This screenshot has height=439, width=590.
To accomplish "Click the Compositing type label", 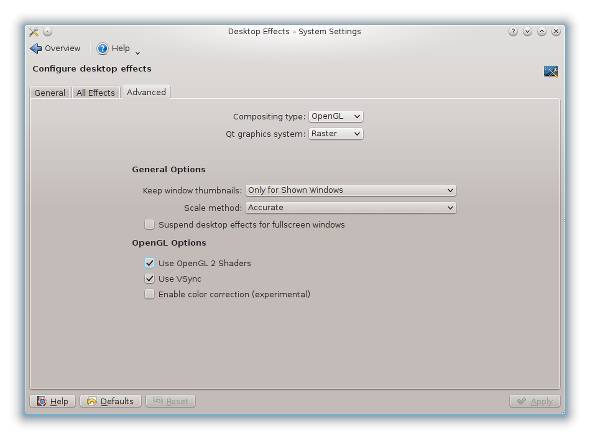I will pyautogui.click(x=269, y=117).
